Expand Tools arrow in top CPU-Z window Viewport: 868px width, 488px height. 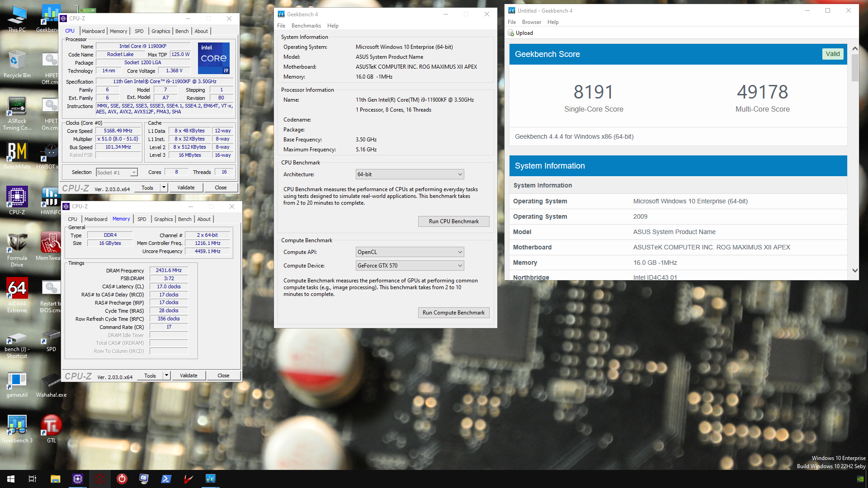tap(164, 188)
